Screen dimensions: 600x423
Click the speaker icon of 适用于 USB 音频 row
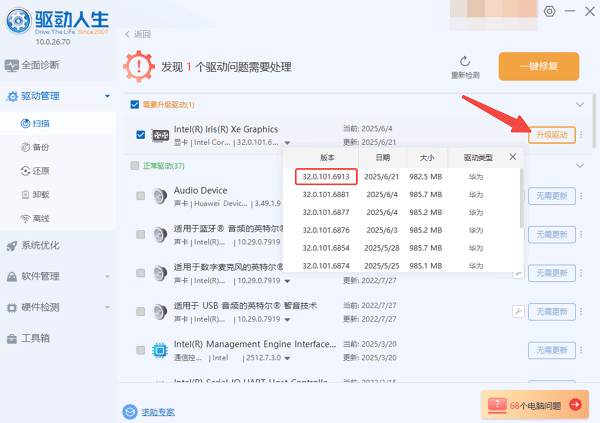160,312
